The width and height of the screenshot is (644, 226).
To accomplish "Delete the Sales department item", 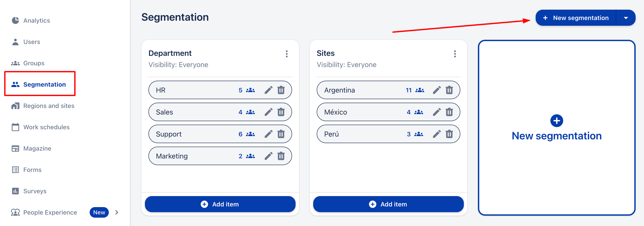I will 281,112.
